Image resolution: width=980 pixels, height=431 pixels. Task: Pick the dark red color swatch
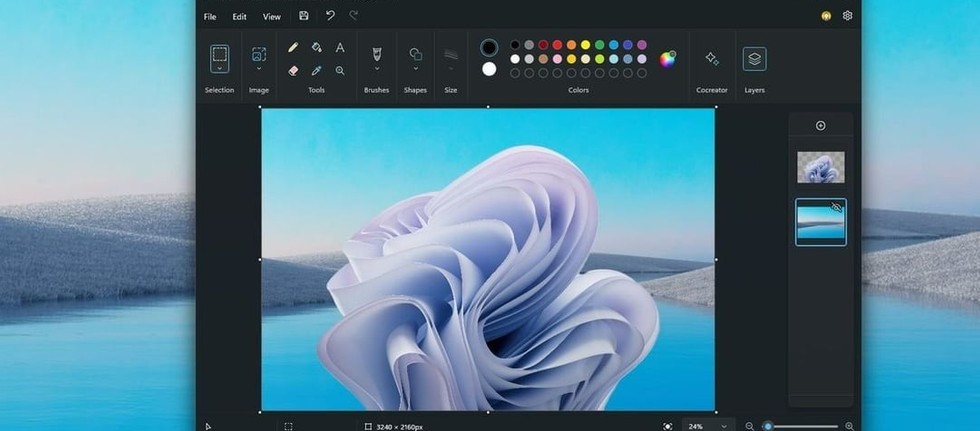click(x=543, y=45)
